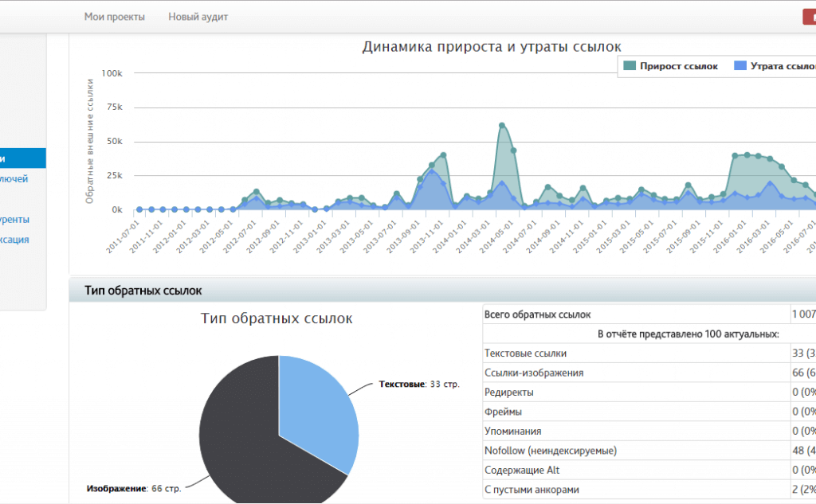Open Новый аудит from the top menu
Image resolution: width=816 pixels, height=504 pixels.
[198, 16]
